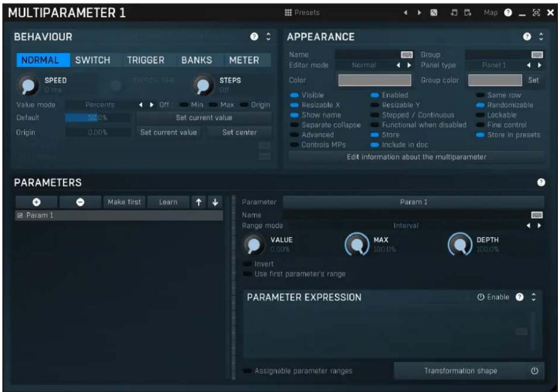Move parameter down with down arrow
The height and width of the screenshot is (392, 558).
tap(215, 202)
